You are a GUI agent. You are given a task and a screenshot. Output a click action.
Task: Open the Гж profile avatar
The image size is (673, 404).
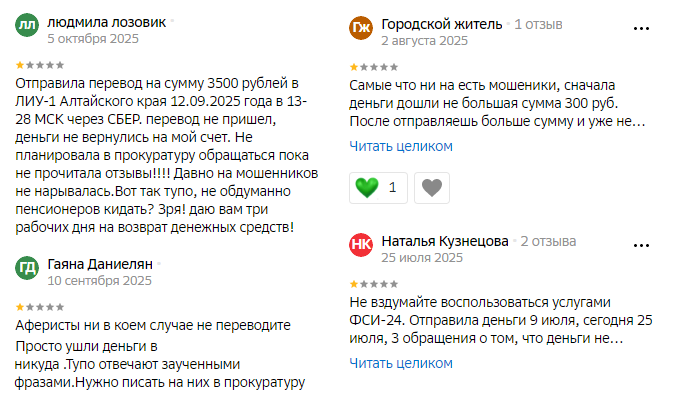coord(361,30)
